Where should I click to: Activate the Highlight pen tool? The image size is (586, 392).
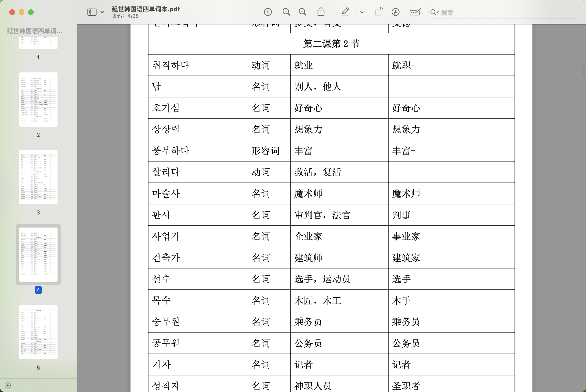(345, 12)
